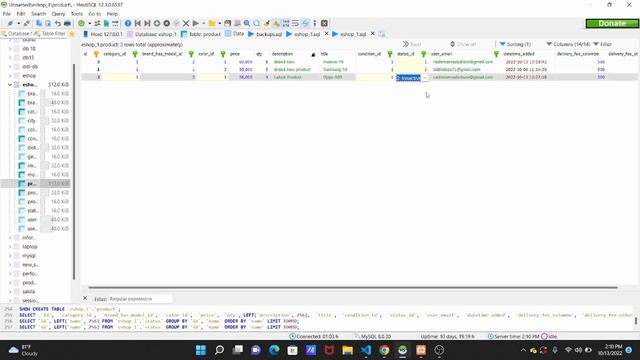Screen dimensions: 640x360
Task: Close the filter panel with its X
Action: tap(85, 298)
